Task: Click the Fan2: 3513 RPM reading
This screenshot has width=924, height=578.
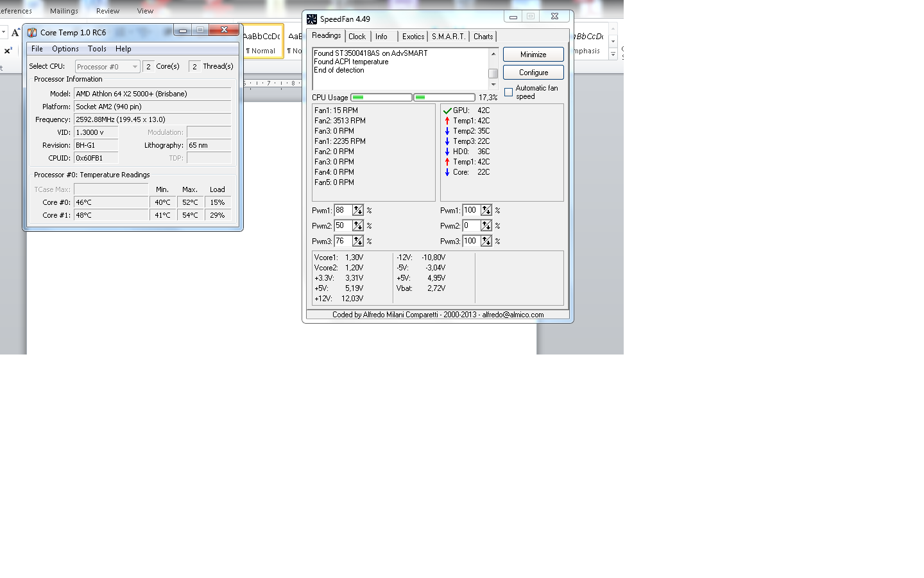Action: [x=340, y=121]
